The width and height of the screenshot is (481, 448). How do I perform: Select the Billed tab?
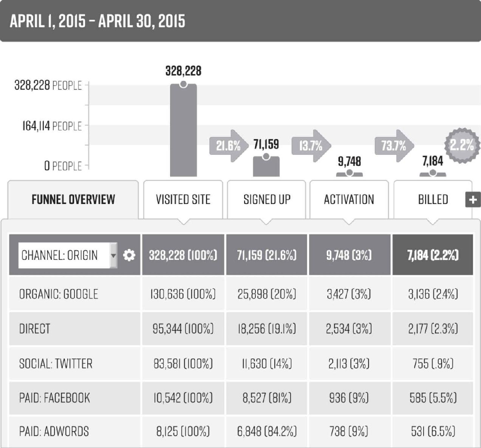point(433,199)
